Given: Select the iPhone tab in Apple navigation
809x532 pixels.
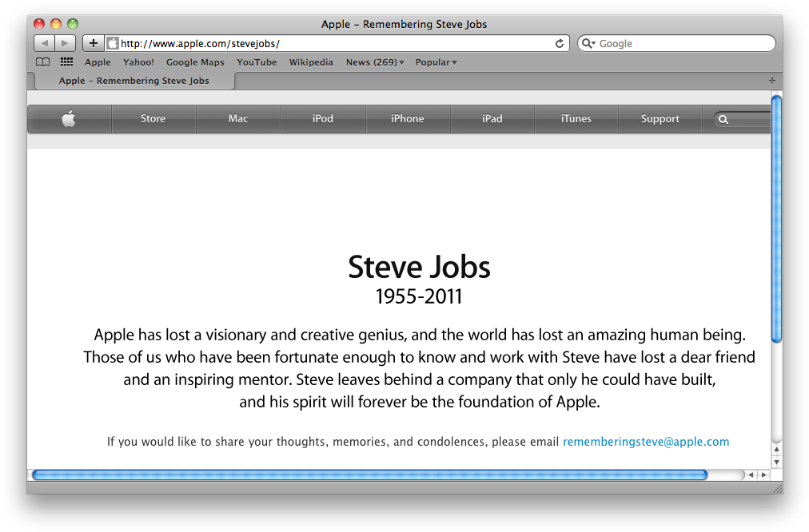Looking at the screenshot, I should [x=408, y=119].
